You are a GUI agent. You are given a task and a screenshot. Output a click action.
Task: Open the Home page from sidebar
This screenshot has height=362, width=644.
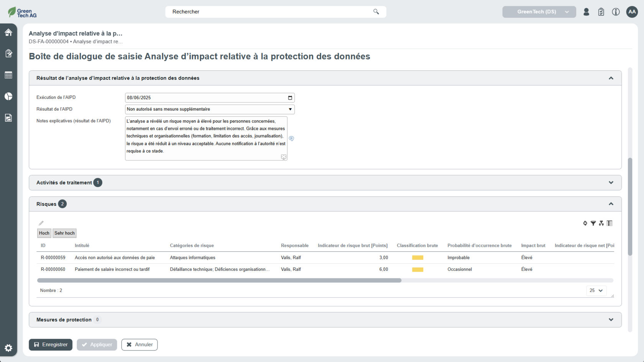[8, 33]
